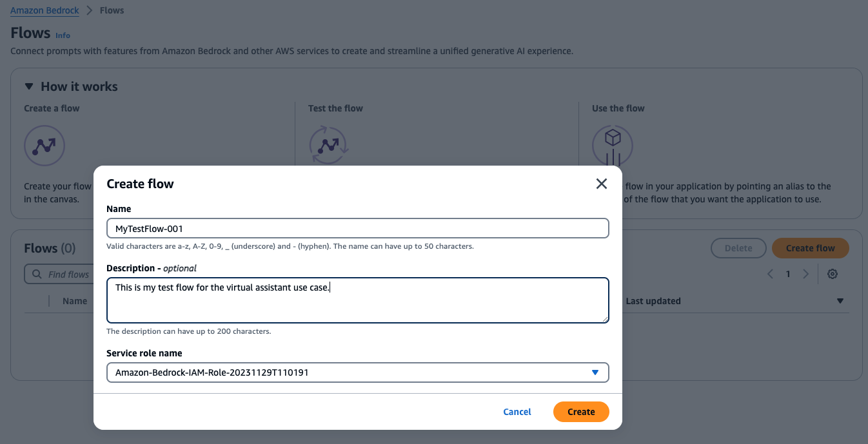
Task: Go to the previous page of flows
Action: [x=770, y=274]
